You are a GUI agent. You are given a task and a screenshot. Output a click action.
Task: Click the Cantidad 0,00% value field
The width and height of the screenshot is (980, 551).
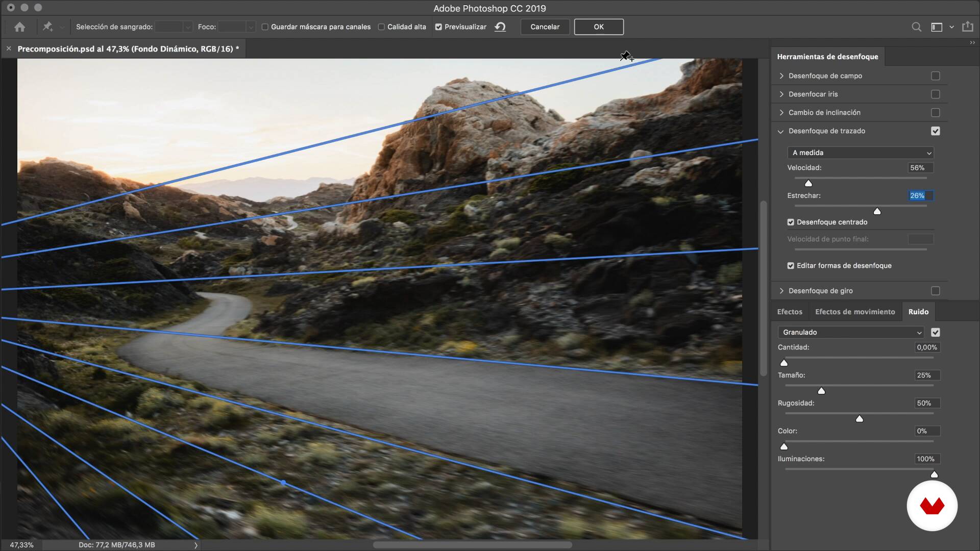[927, 347]
